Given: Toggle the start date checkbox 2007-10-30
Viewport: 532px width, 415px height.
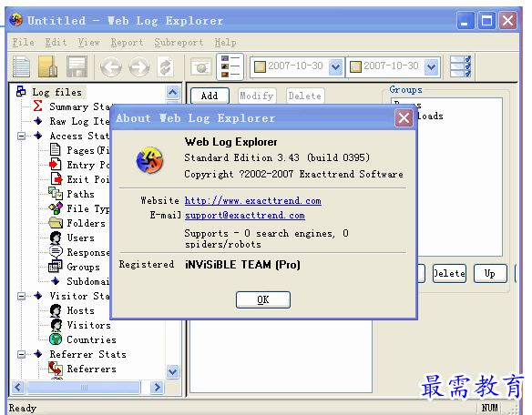Looking at the screenshot, I should tap(260, 66).
